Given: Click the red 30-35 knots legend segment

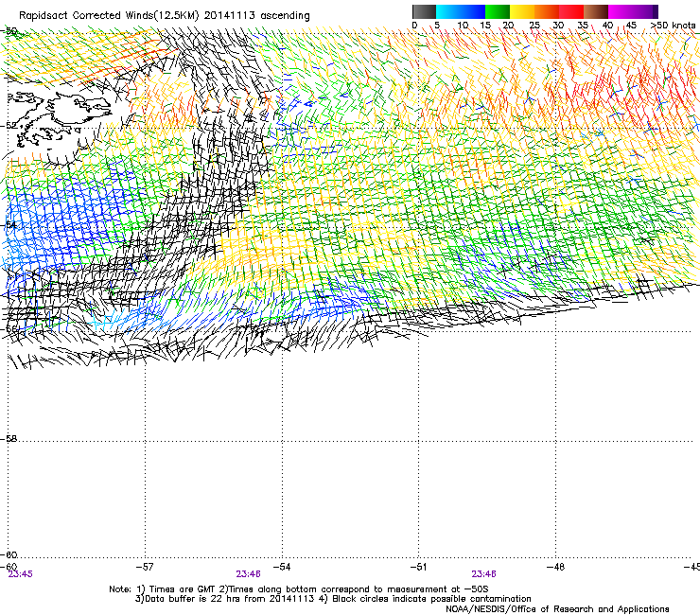Looking at the screenshot, I should click(571, 11).
